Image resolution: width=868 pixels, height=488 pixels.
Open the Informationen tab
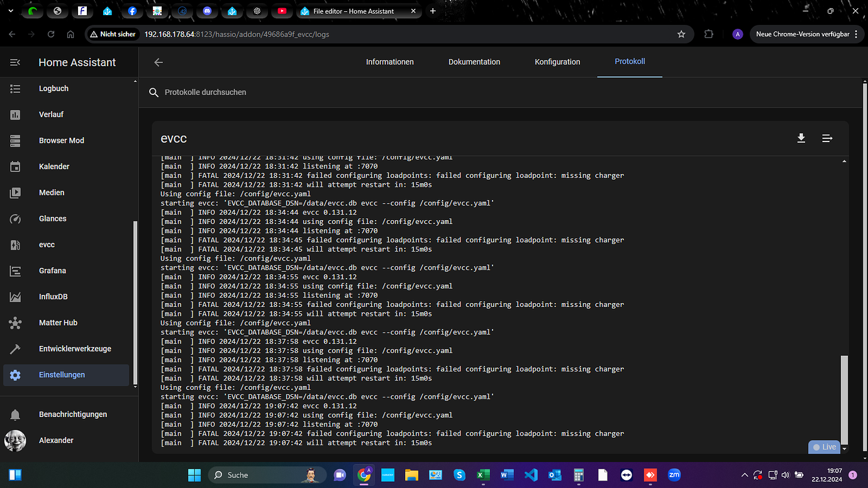coord(389,62)
